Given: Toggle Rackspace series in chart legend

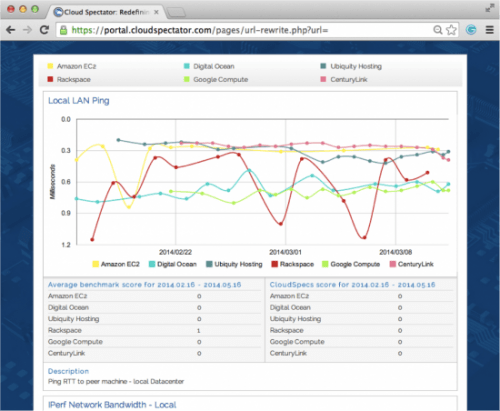Looking at the screenshot, I should pos(292,264).
